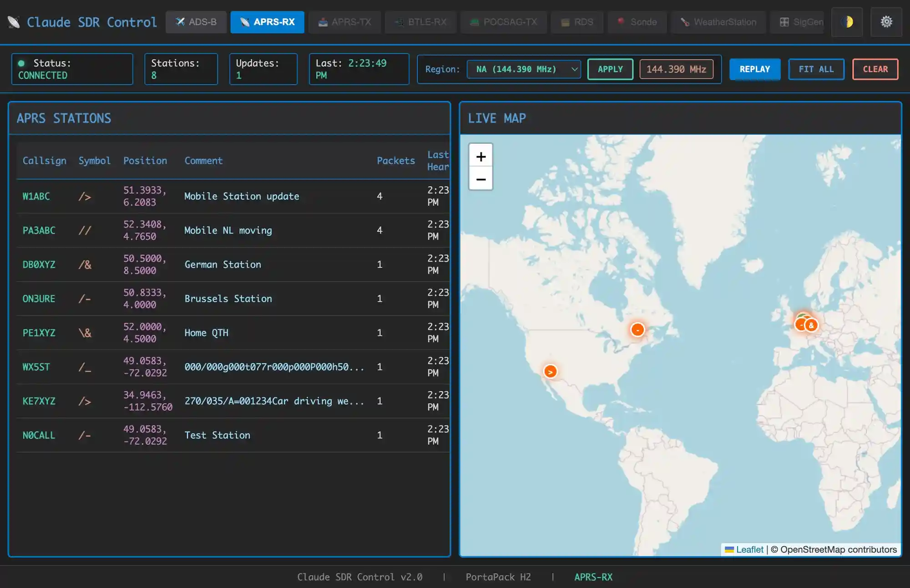
Task: Open the settings gear icon
Action: (886, 22)
